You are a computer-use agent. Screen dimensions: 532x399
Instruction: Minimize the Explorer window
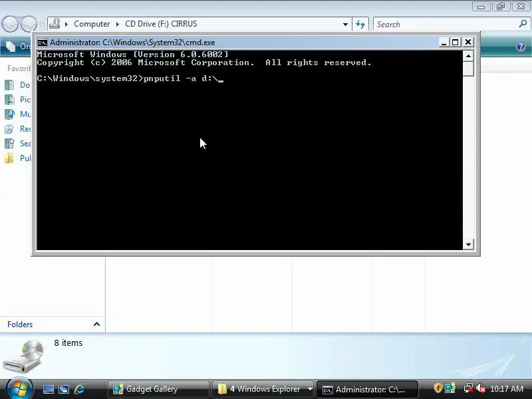pos(481,7)
